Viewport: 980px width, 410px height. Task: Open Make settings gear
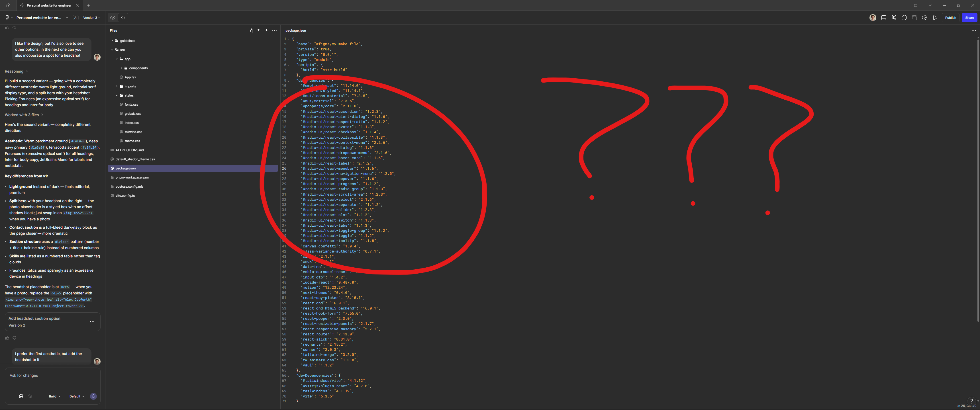[924, 17]
